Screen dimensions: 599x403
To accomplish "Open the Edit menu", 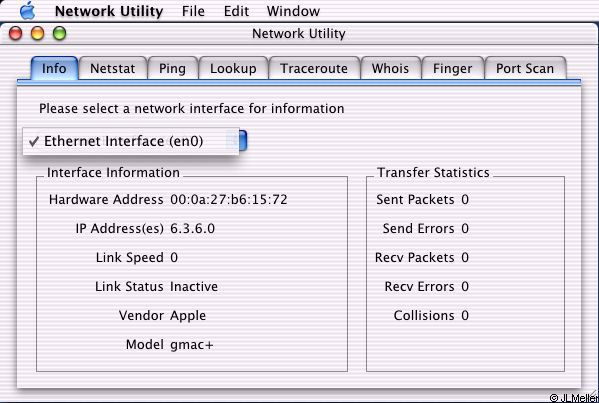I will pyautogui.click(x=236, y=11).
